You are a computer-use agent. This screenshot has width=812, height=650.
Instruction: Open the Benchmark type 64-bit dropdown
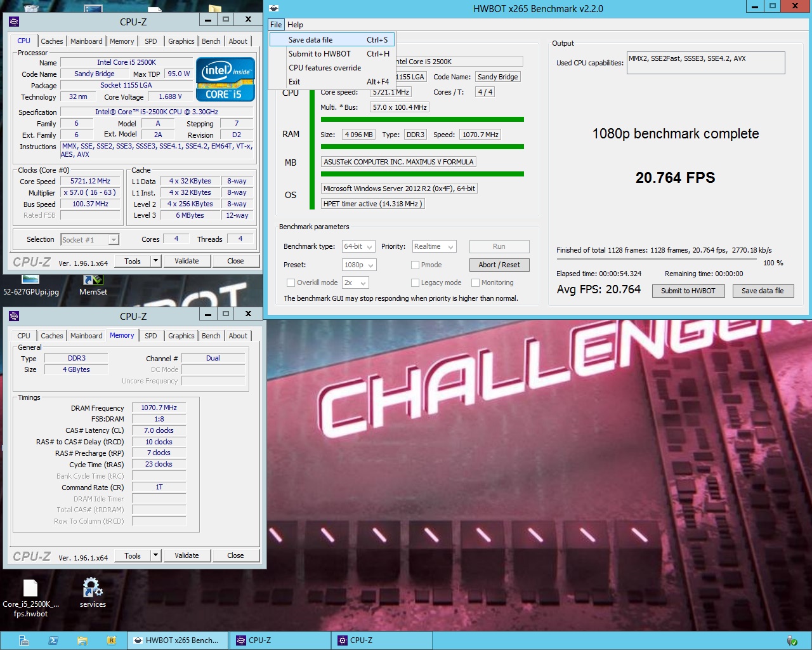(x=358, y=246)
